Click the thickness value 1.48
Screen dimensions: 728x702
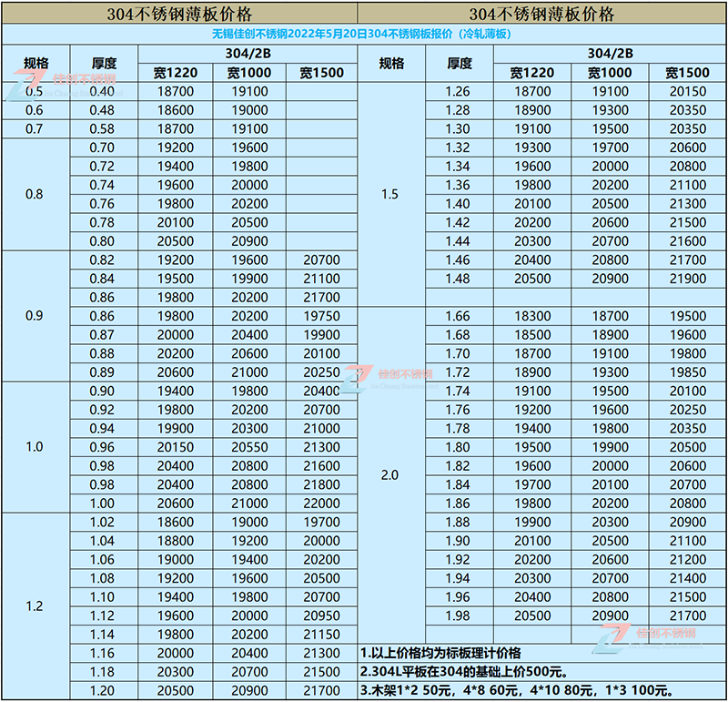459,279
